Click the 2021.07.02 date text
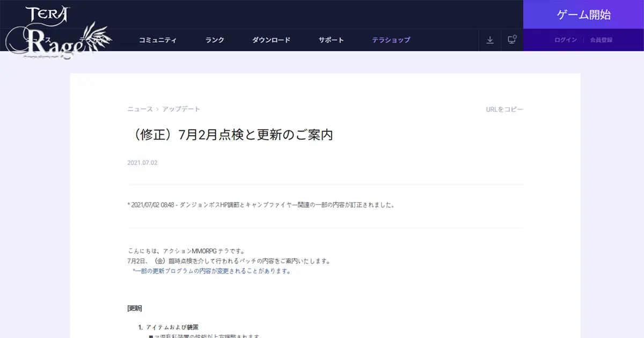The height and width of the screenshot is (338, 644). pyautogui.click(x=142, y=163)
